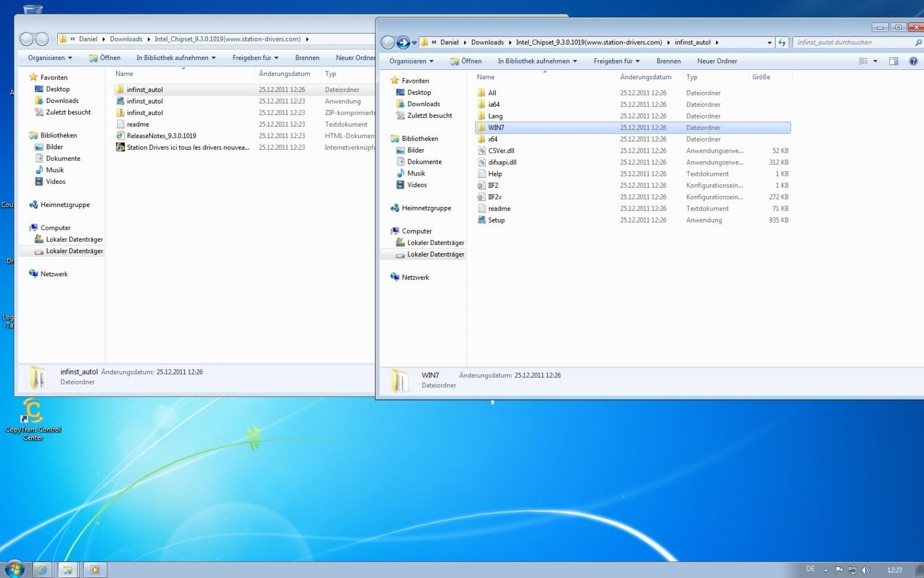Open view options dropdown arrow
The width and height of the screenshot is (924, 578).
click(x=875, y=61)
